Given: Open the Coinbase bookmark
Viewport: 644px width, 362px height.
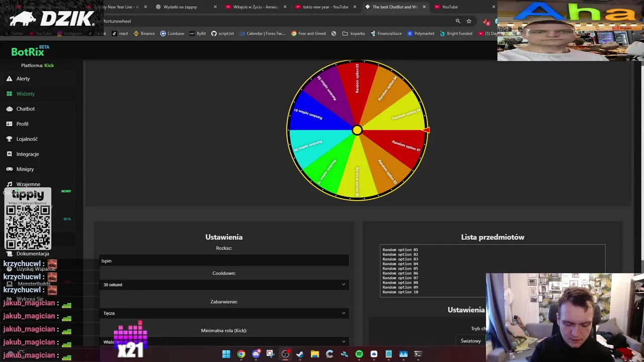Looking at the screenshot, I should [x=172, y=34].
